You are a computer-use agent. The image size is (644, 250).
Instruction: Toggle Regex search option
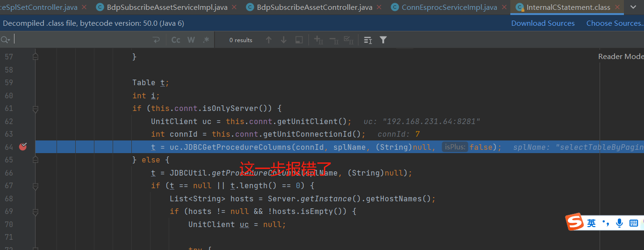206,40
